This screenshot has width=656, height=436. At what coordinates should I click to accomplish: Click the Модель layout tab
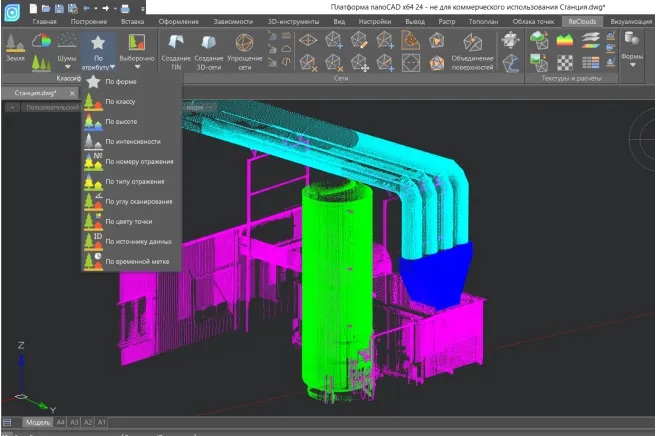[38, 423]
